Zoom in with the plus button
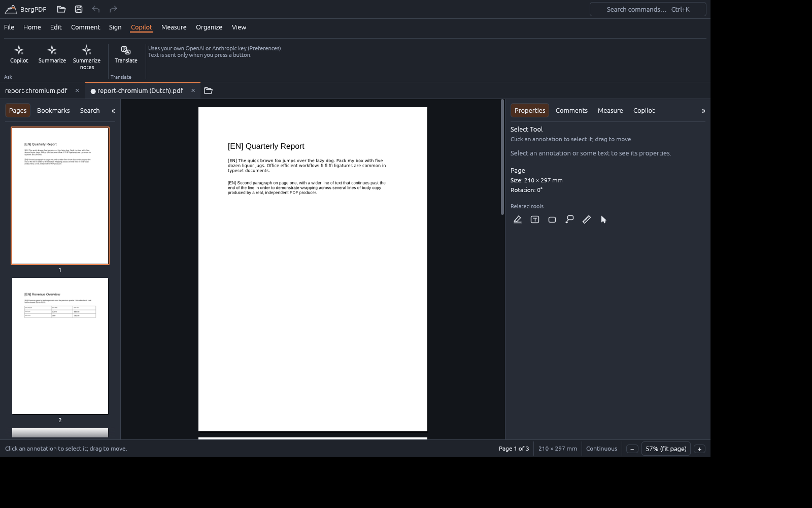This screenshot has height=508, width=812. [x=699, y=449]
